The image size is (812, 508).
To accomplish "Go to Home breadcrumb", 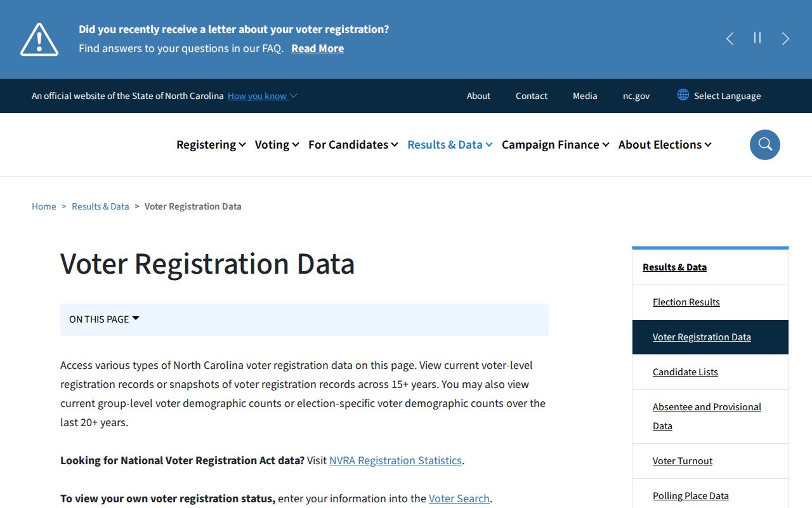I will 44,206.
